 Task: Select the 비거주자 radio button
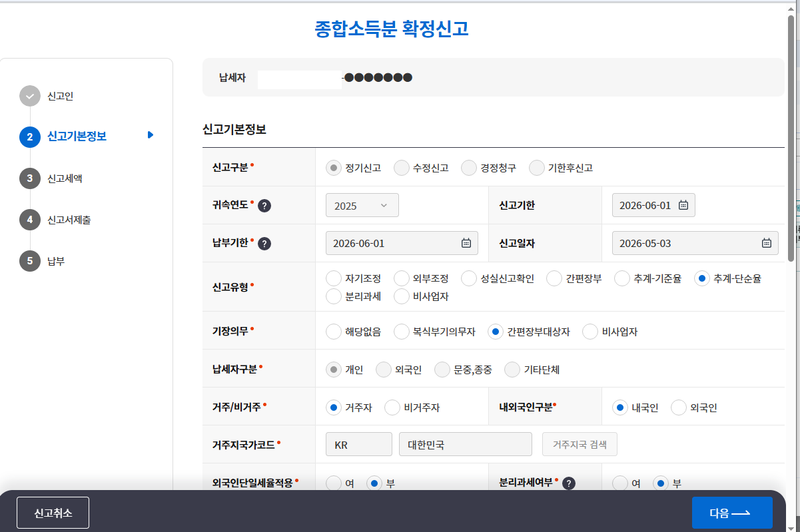click(392, 407)
